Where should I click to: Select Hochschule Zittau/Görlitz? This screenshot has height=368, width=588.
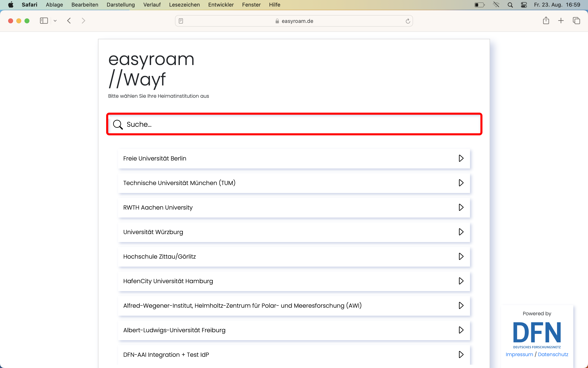pyautogui.click(x=294, y=257)
